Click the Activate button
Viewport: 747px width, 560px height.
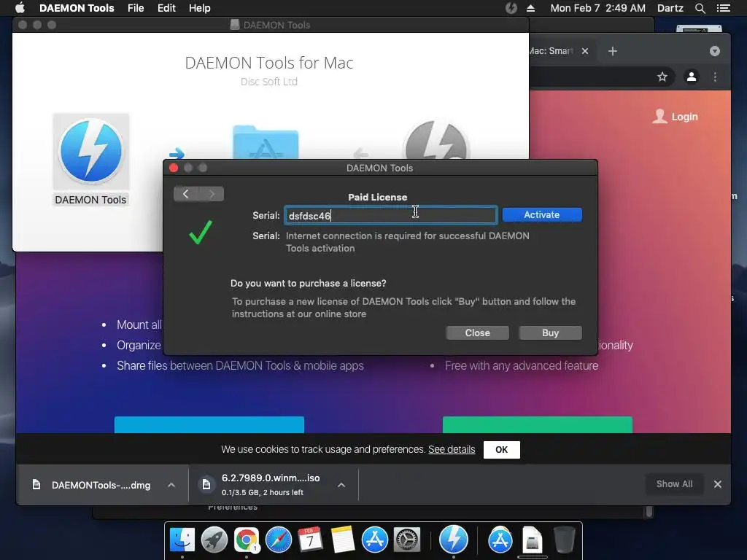(542, 215)
